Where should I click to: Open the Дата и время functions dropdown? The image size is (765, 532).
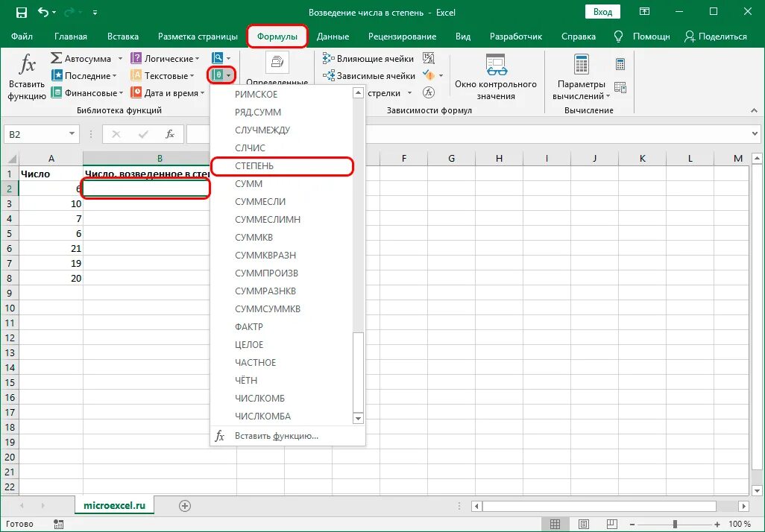coord(167,92)
